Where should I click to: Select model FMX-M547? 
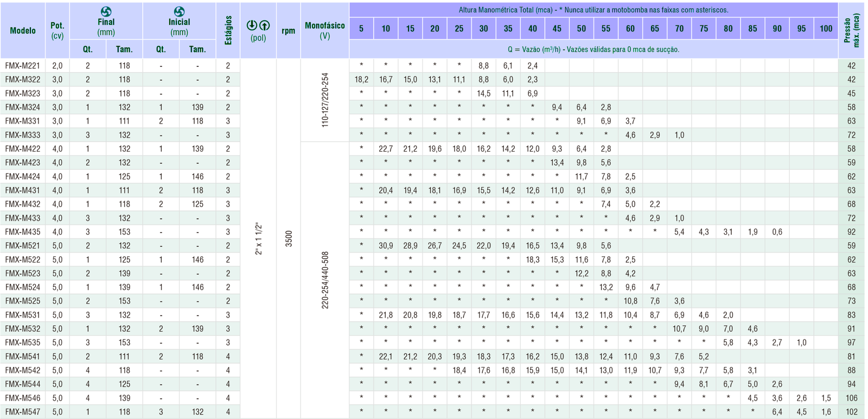click(23, 412)
